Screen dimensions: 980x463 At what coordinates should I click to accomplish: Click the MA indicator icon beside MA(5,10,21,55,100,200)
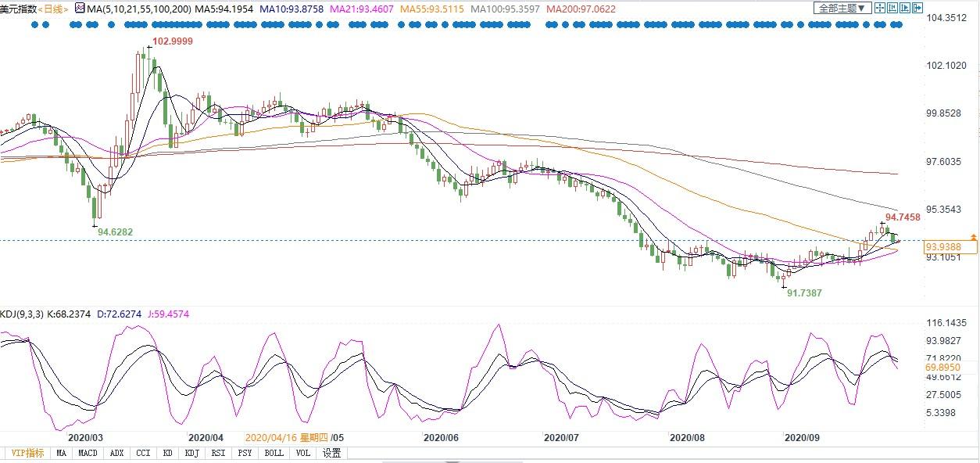click(x=79, y=9)
